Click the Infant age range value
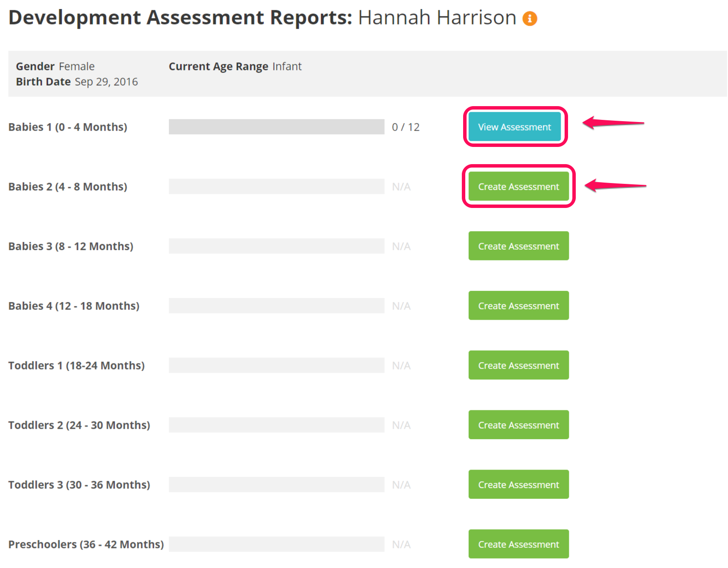The width and height of the screenshot is (728, 568). tap(287, 66)
